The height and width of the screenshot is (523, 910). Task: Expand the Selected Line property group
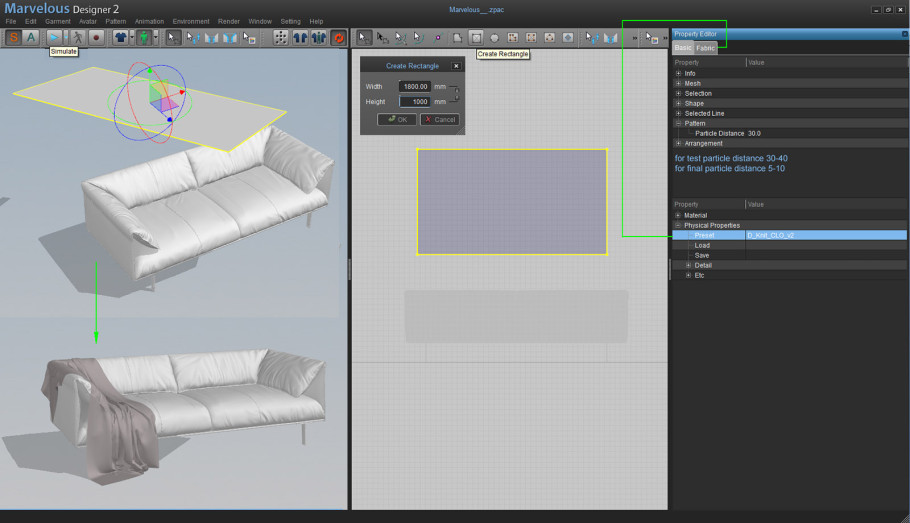coord(678,113)
